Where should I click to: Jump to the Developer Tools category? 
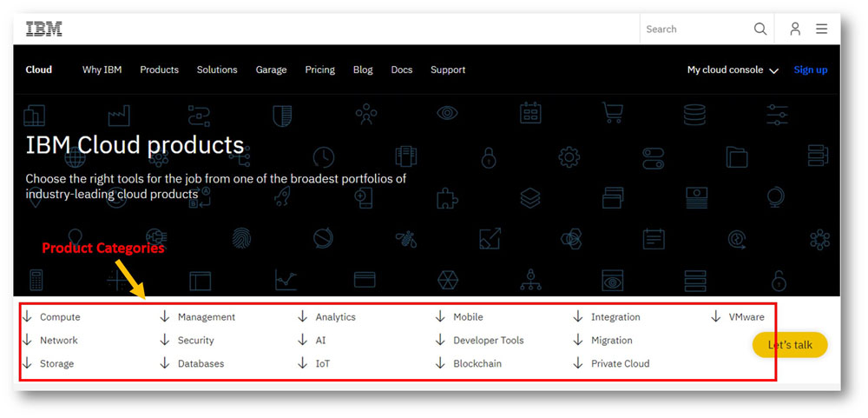tap(488, 341)
